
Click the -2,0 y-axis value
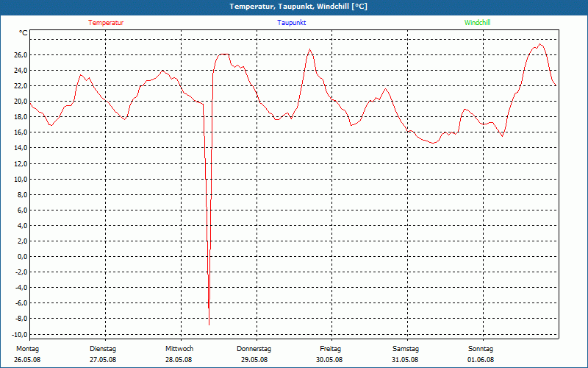[x=21, y=272]
